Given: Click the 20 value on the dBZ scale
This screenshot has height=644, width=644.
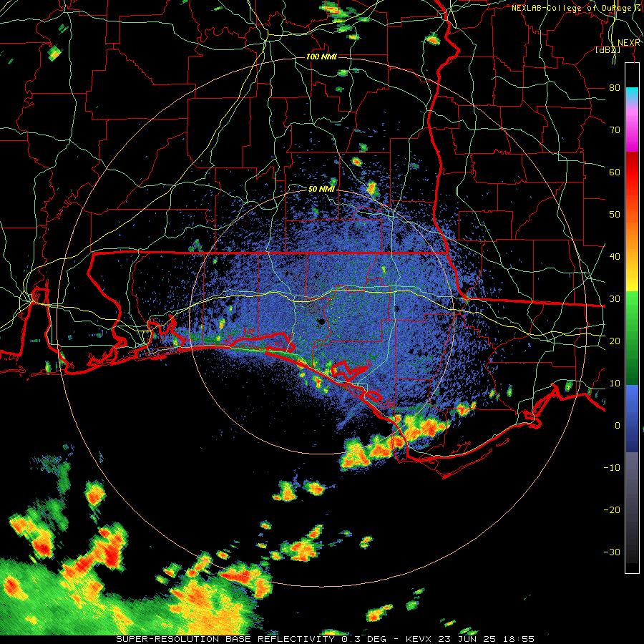Looking at the screenshot, I should click(615, 341).
